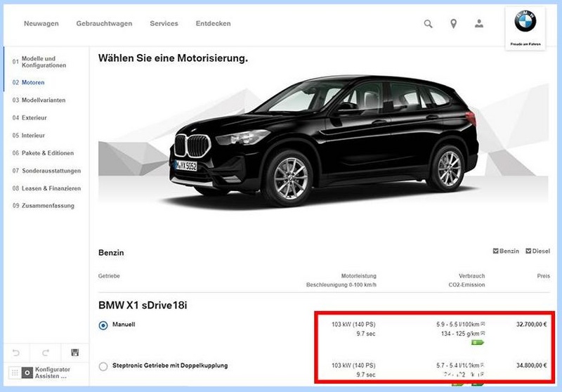Open the Konfigurator Assistent icon
This screenshot has width=562, height=392.
(27, 372)
